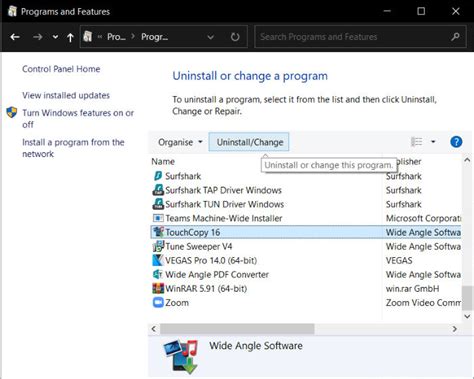Click the Windows features shield icon
This screenshot has height=379, width=474.
(x=12, y=112)
